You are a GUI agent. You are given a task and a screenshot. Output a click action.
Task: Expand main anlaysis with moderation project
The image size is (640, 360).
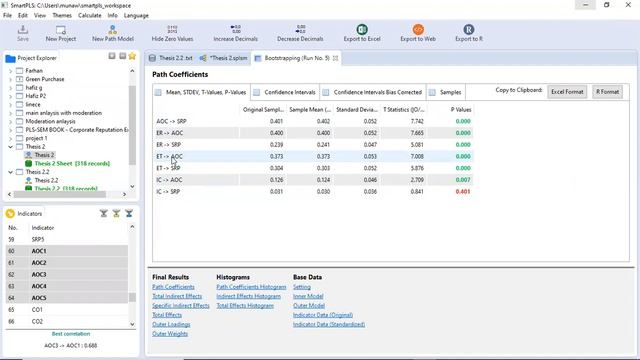point(10,113)
